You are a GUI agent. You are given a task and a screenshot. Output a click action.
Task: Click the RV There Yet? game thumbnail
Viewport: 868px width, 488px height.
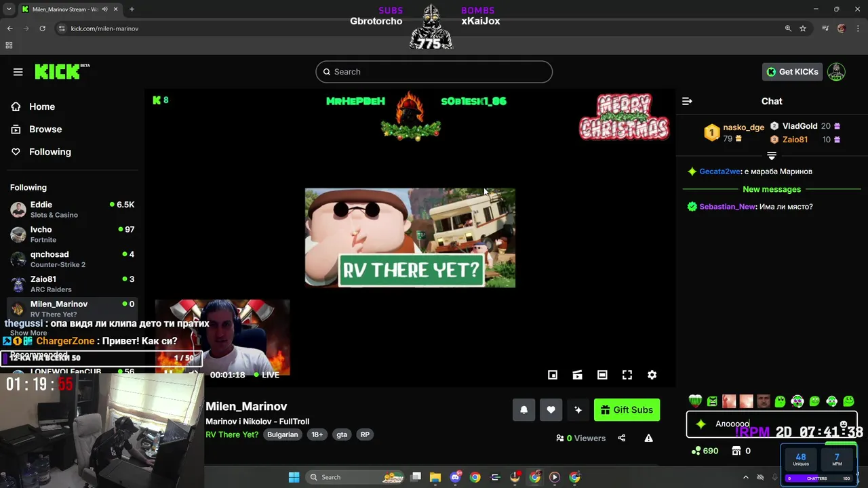(x=410, y=238)
